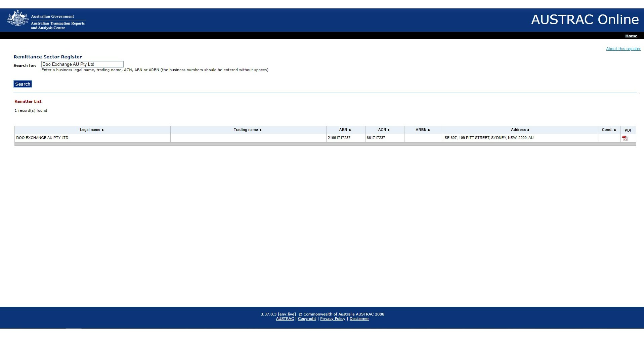The width and height of the screenshot is (644, 337).
Task: Open the Disclaimer footer link
Action: [359, 319]
